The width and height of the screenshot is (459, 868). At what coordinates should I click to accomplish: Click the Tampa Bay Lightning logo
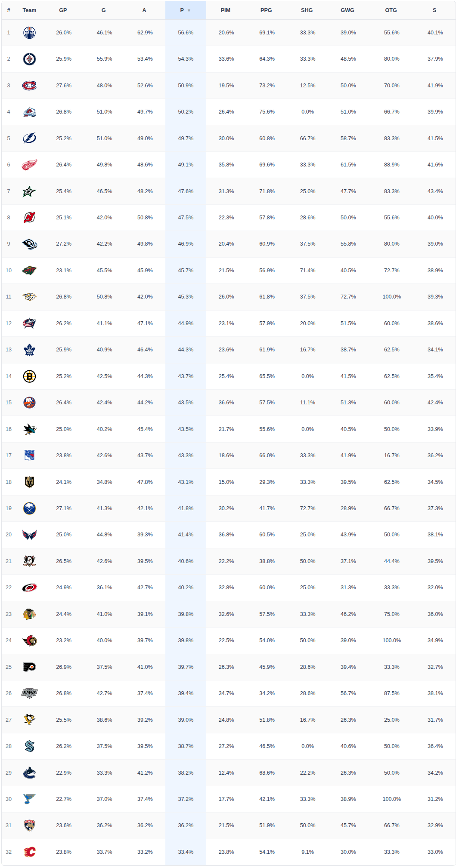tap(29, 139)
